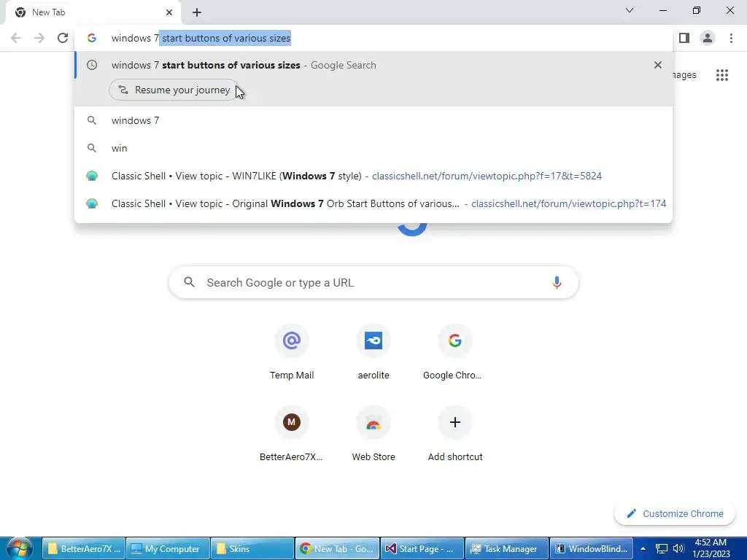The image size is (747, 560).
Task: Open the tab search chevron in title bar
Action: click(630, 10)
